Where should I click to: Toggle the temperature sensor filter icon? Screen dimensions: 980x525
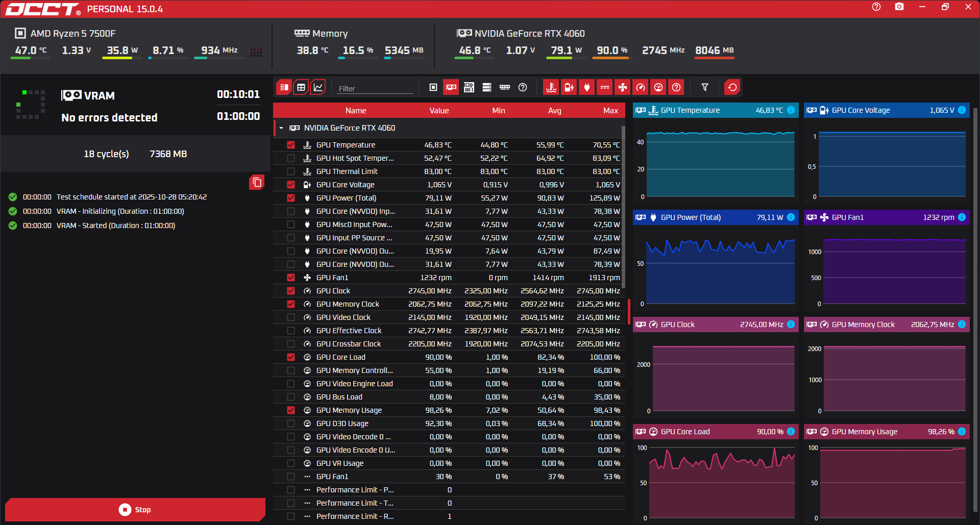551,87
